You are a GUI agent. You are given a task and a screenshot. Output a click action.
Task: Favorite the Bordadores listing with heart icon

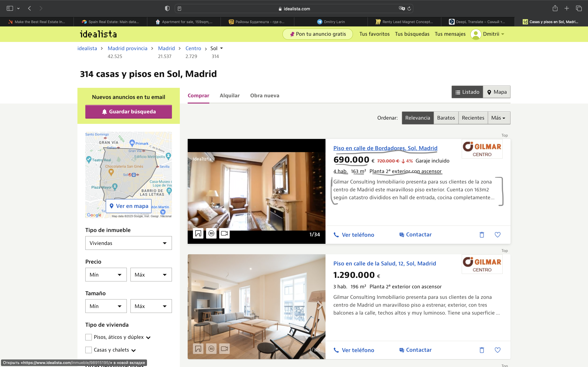coord(497,235)
